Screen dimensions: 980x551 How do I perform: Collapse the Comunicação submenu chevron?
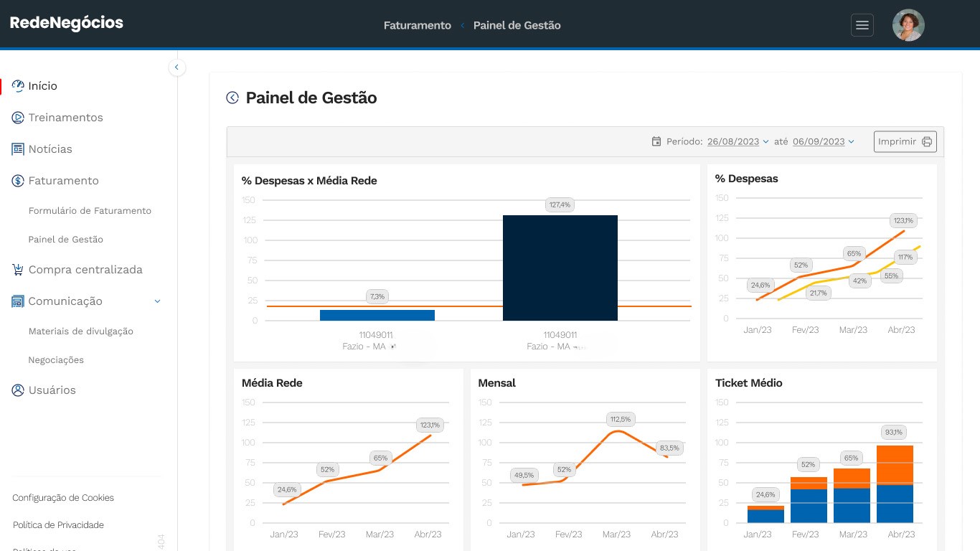click(x=158, y=301)
